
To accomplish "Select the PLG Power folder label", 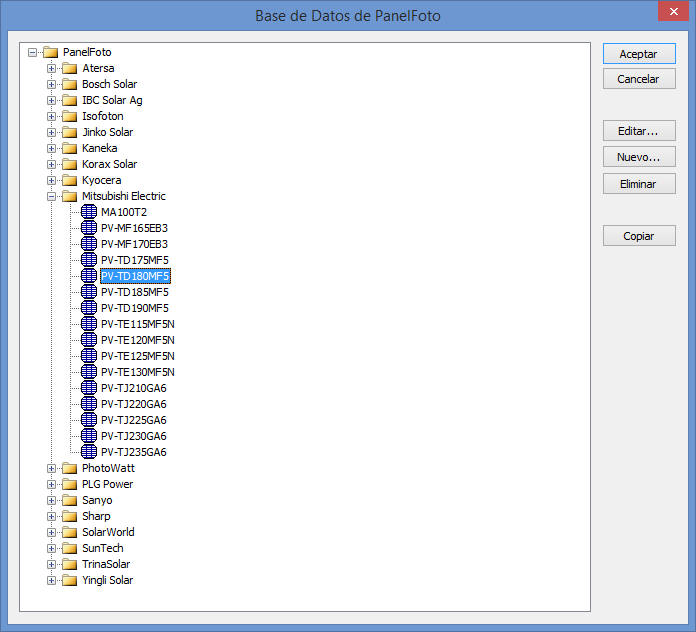I will point(107,484).
